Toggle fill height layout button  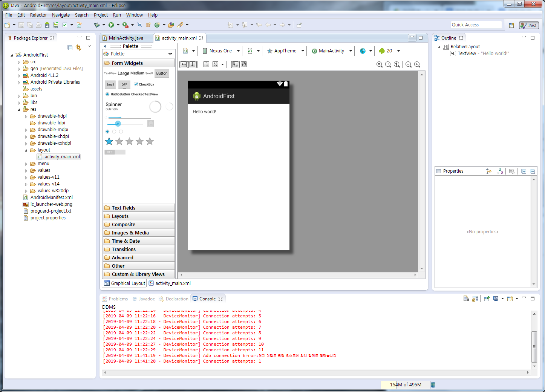click(192, 64)
